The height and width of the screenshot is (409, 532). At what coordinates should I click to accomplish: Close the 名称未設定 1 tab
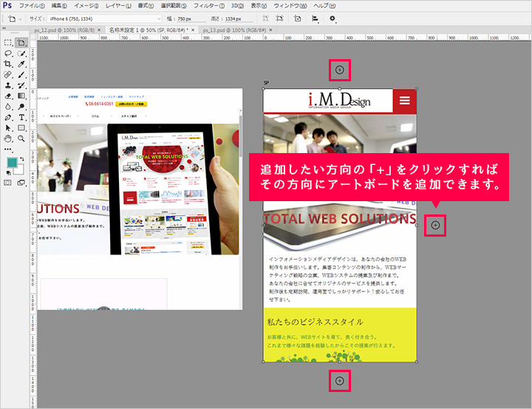pos(193,30)
